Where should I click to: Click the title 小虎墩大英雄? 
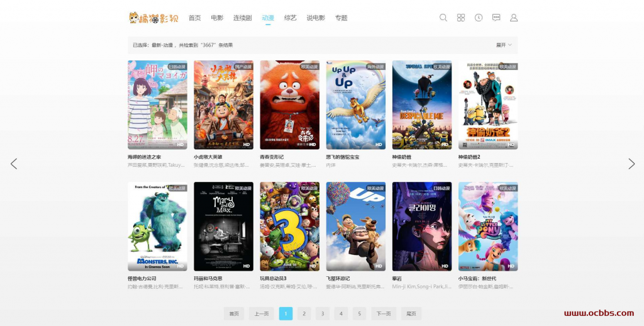click(208, 157)
